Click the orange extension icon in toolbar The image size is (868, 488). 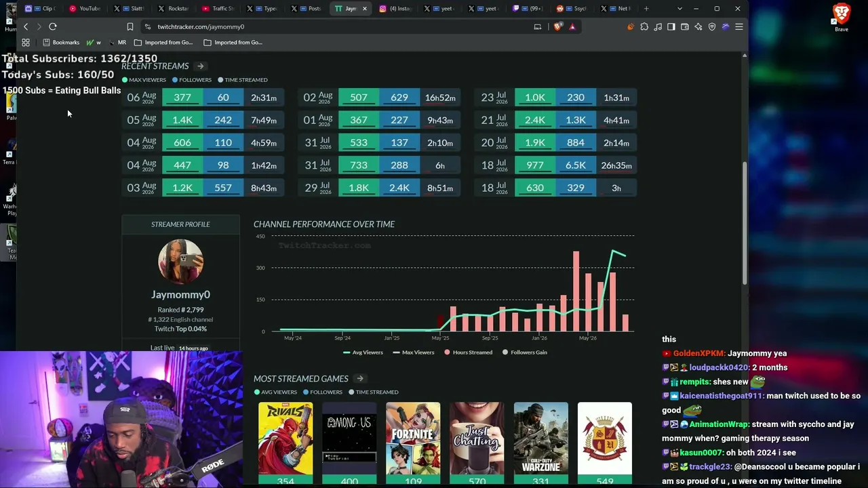tap(631, 26)
